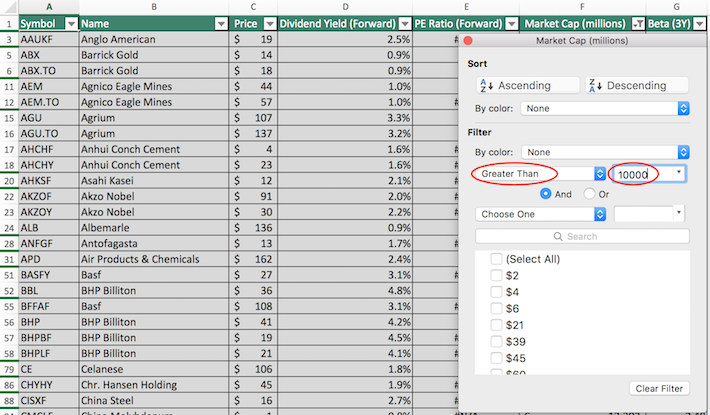Image resolution: width=710 pixels, height=415 pixels.
Task: Select the Or radio button
Action: click(x=590, y=193)
